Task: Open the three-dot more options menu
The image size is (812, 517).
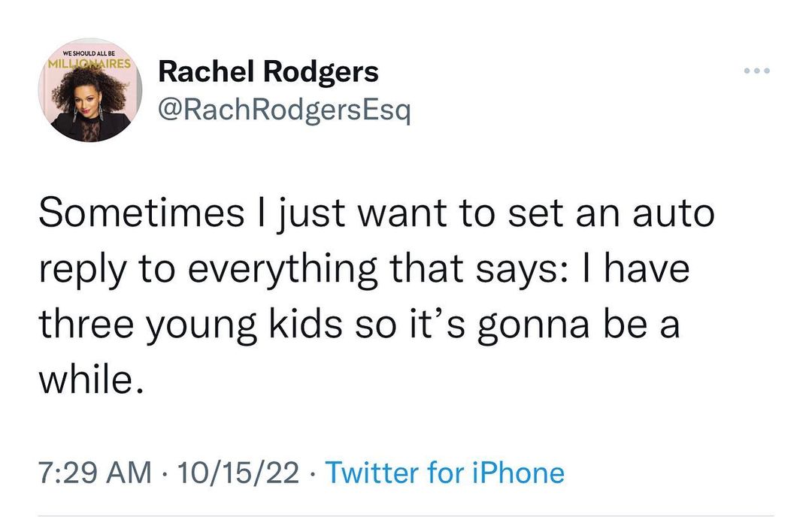Action: tap(757, 72)
